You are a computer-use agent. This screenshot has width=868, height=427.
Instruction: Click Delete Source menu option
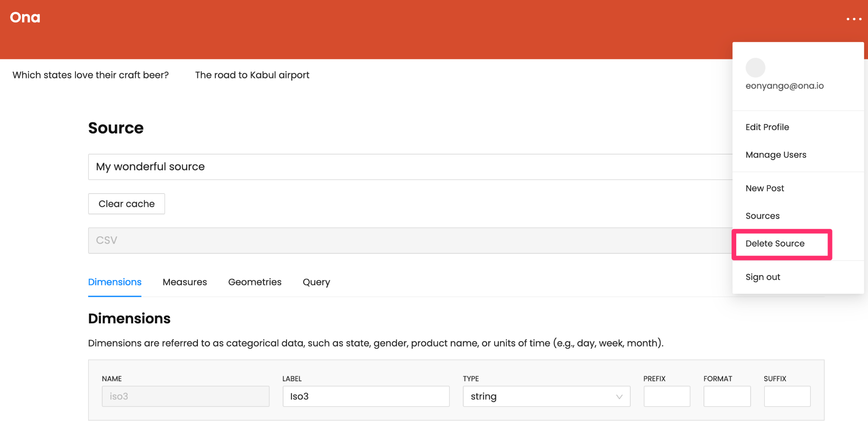click(775, 244)
